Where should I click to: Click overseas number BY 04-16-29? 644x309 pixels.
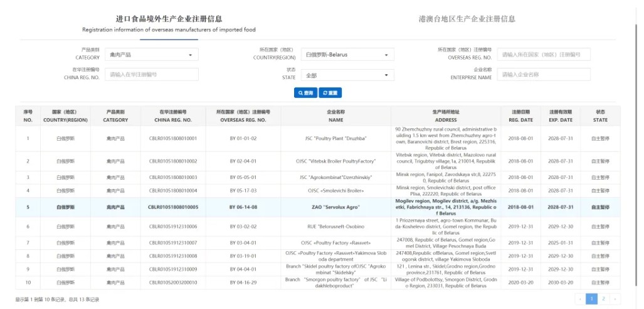(243, 283)
